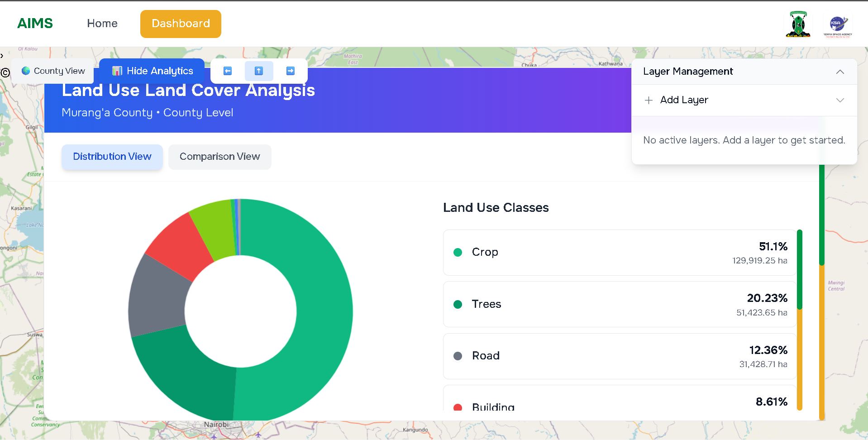Select the Distribution View tab
868x440 pixels.
pos(112,157)
